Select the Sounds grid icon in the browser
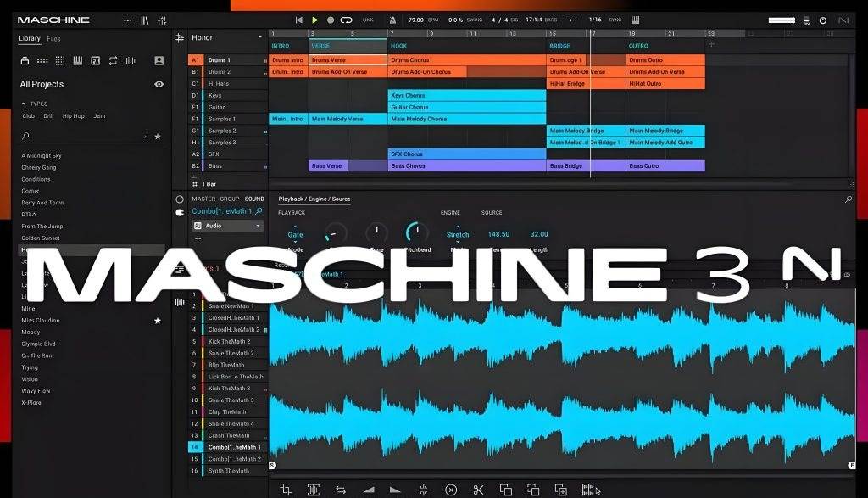Image resolution: width=868 pixels, height=498 pixels. point(60,61)
